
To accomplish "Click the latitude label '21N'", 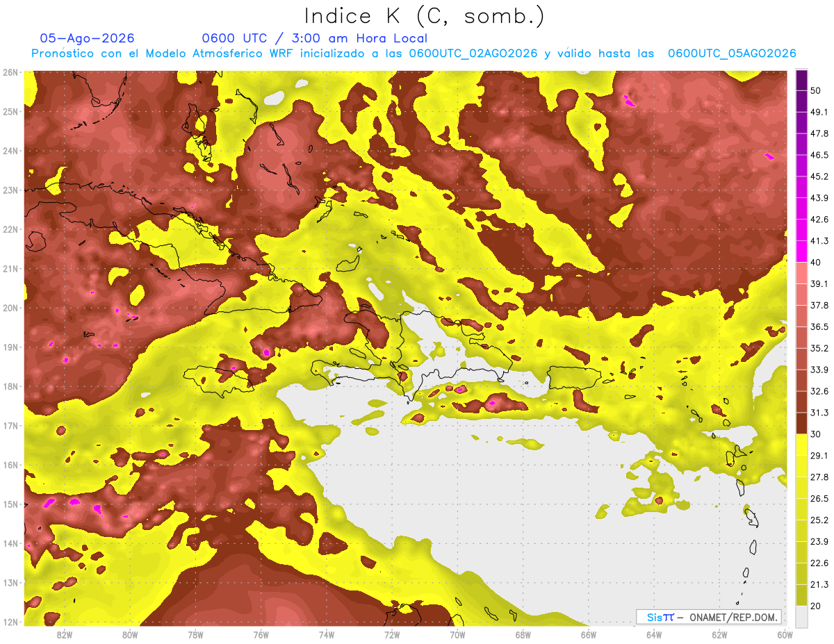I will tap(10, 268).
